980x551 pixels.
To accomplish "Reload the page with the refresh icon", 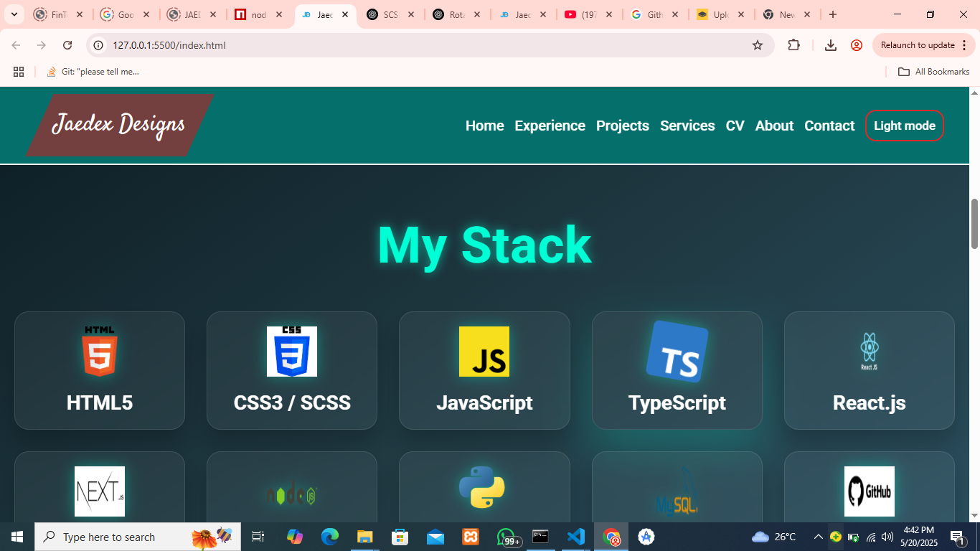I will pyautogui.click(x=67, y=45).
